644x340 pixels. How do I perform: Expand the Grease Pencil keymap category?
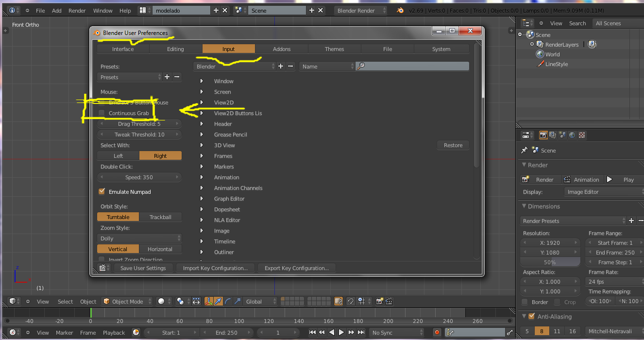[202, 135]
